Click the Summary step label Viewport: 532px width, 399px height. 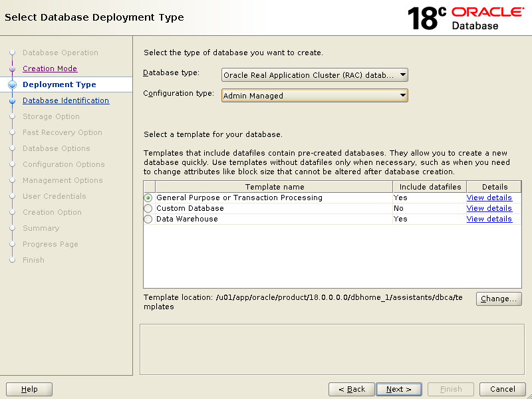tap(41, 228)
